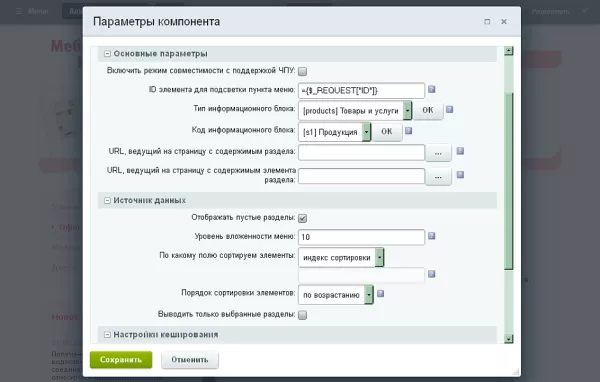Viewport: 600px width, 382px height.
Task: Open sort field dropdown индекс сортировки
Action: tap(341, 258)
